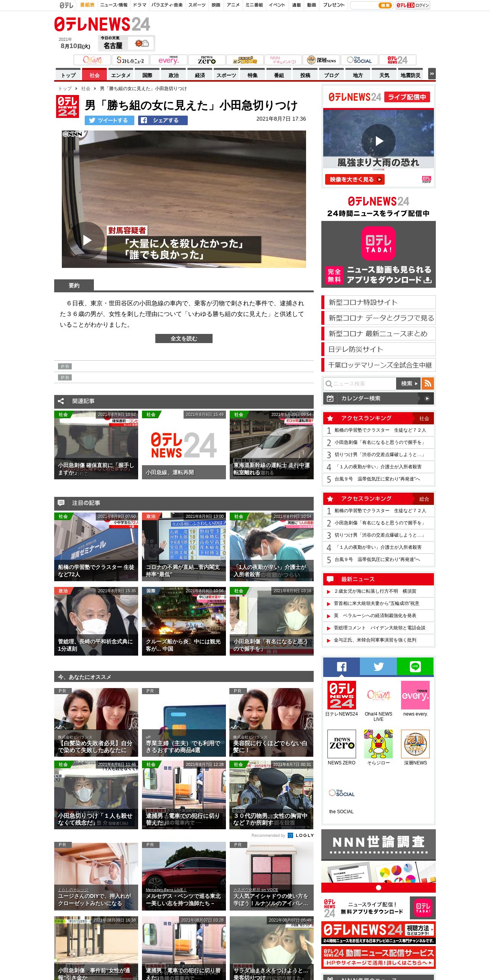Open 番組表 in the top menu
This screenshot has height=980, width=490.
(87, 5)
